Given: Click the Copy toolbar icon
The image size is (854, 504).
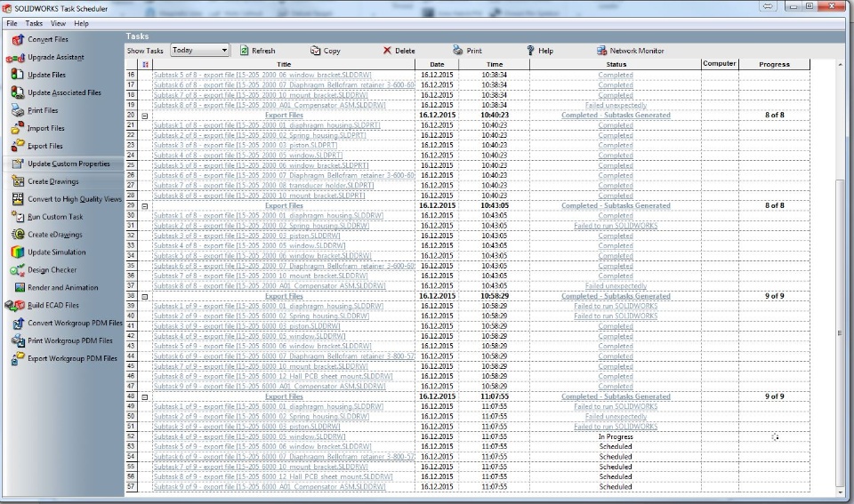Looking at the screenshot, I should coord(315,51).
